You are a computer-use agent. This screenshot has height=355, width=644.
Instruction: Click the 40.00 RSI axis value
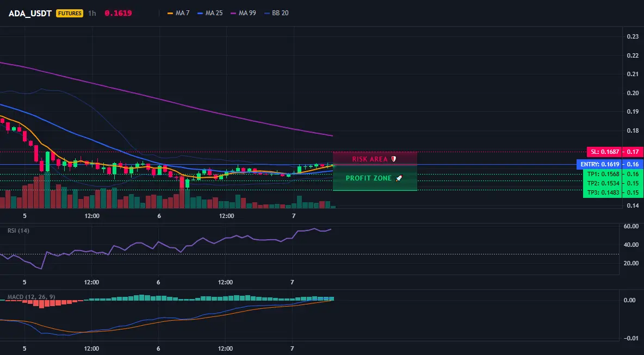[631, 245]
